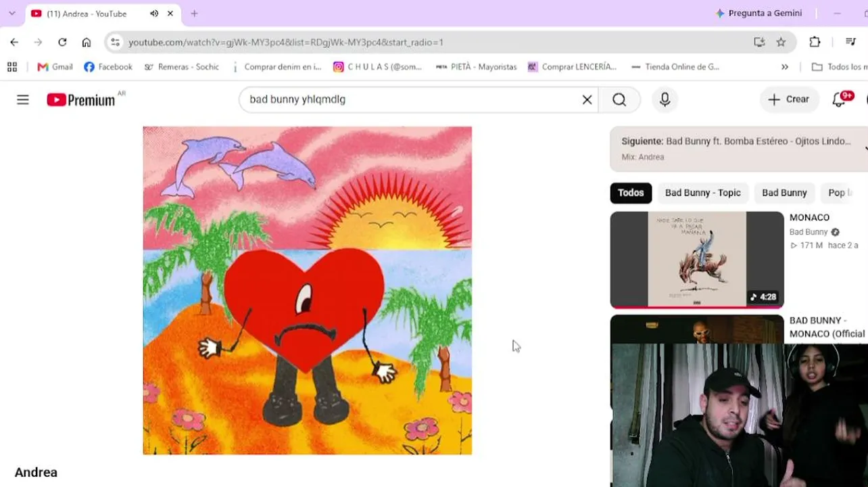View site information beside the URL

click(116, 42)
